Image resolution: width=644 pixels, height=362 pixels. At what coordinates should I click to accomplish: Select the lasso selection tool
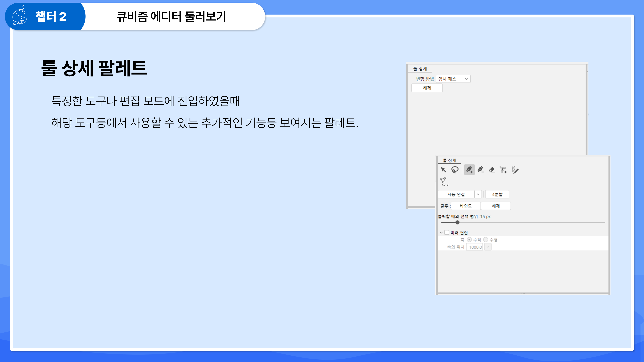[x=455, y=170]
